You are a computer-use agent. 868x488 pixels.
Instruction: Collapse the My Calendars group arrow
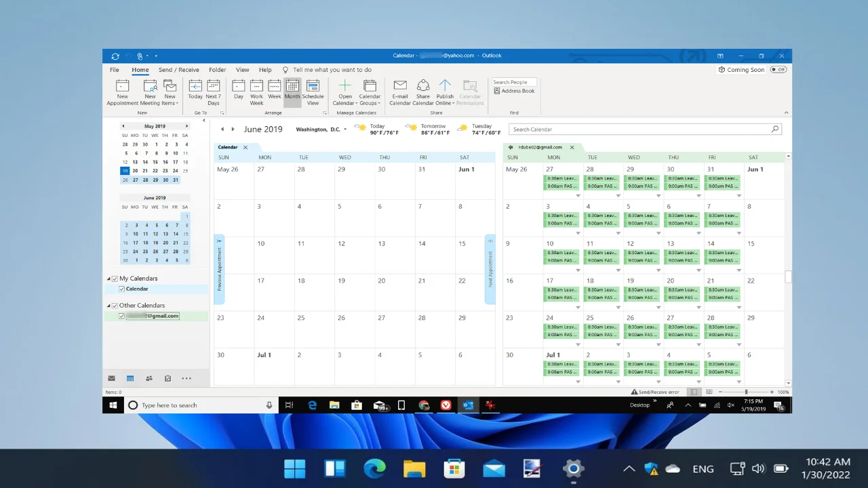pos(108,279)
